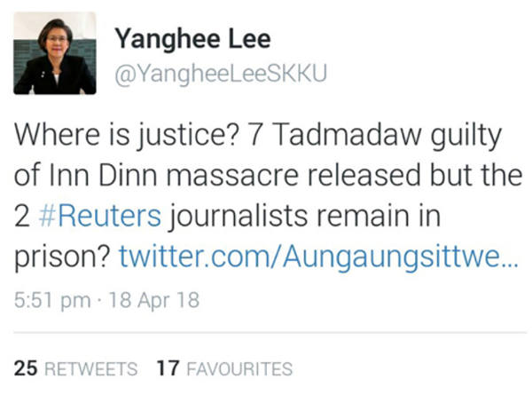Screen dimensions: 532x395
Task: Follow the twitter.com/Aungaungsittwe link
Action: tap(319, 257)
